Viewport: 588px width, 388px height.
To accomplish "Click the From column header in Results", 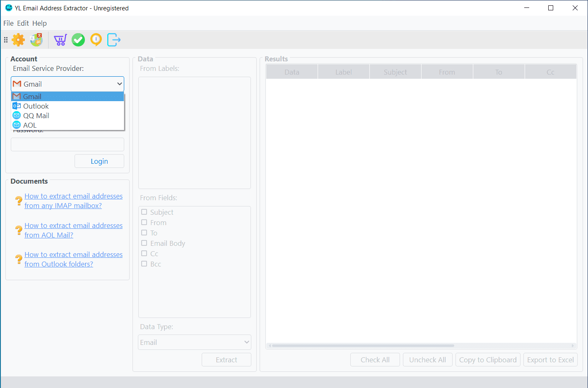I will (x=447, y=72).
